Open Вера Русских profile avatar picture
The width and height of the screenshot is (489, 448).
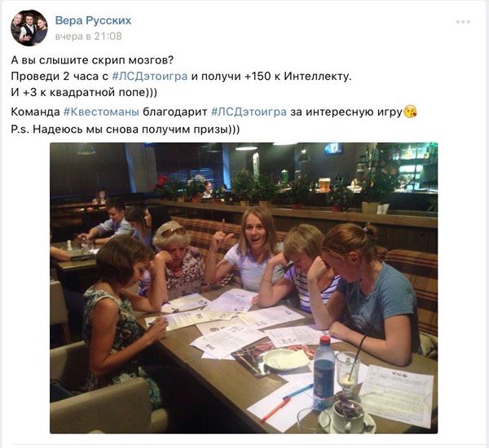pyautogui.click(x=29, y=28)
